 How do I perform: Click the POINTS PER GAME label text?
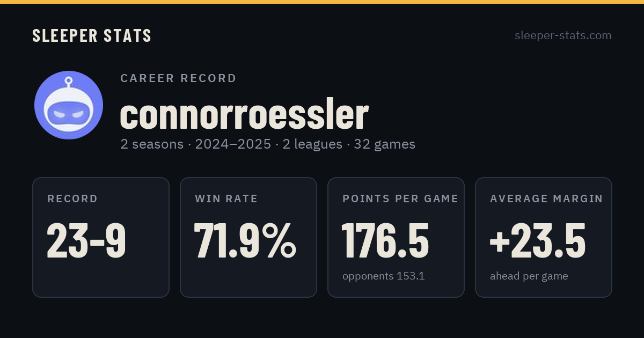[x=400, y=199]
